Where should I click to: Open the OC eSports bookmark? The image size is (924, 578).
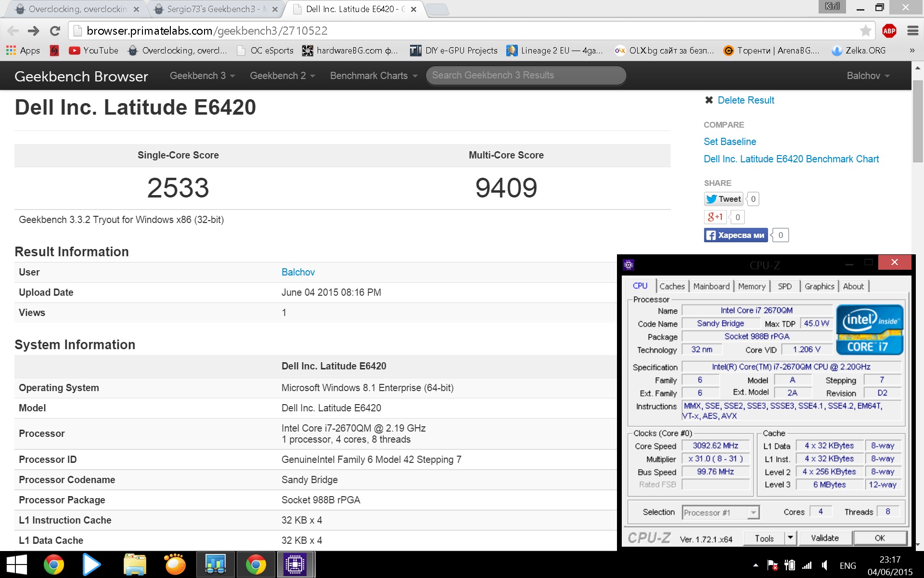(x=266, y=51)
